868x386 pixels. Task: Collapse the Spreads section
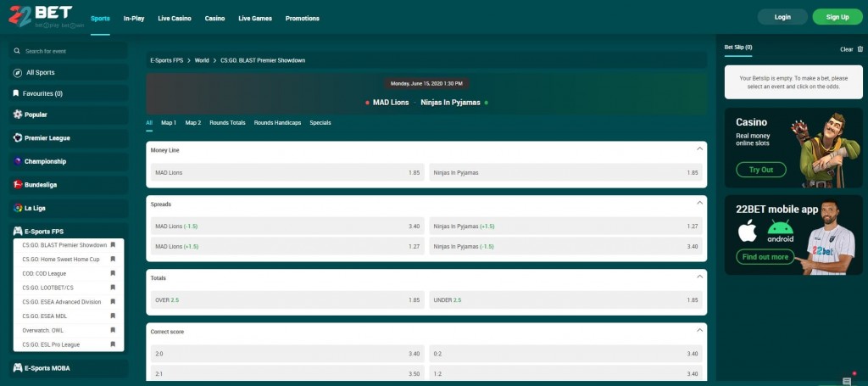click(x=699, y=203)
